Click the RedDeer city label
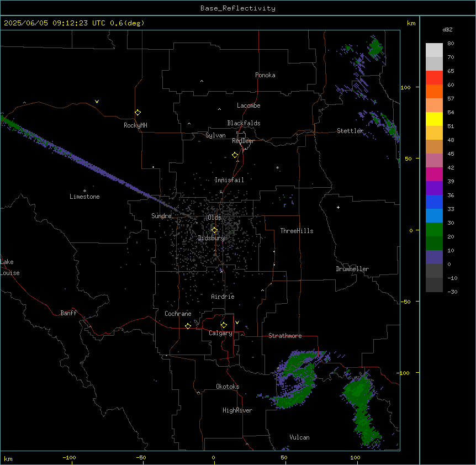The image size is (476, 465). coord(243,141)
